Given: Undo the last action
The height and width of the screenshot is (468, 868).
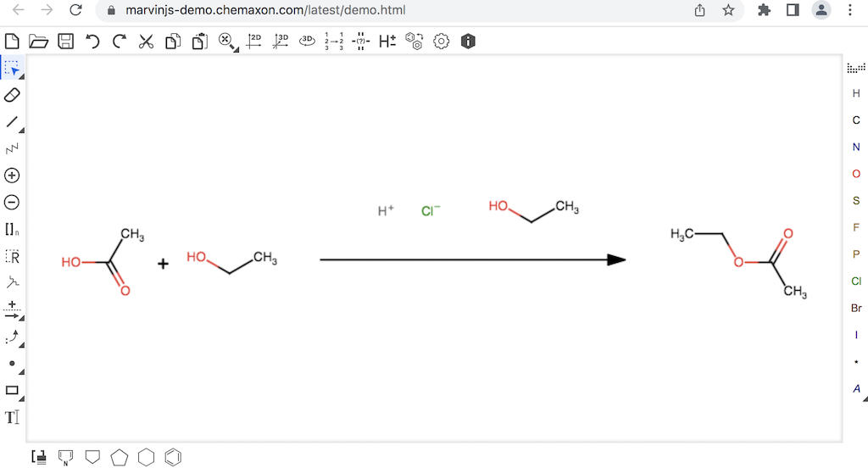Looking at the screenshot, I should tap(92, 41).
